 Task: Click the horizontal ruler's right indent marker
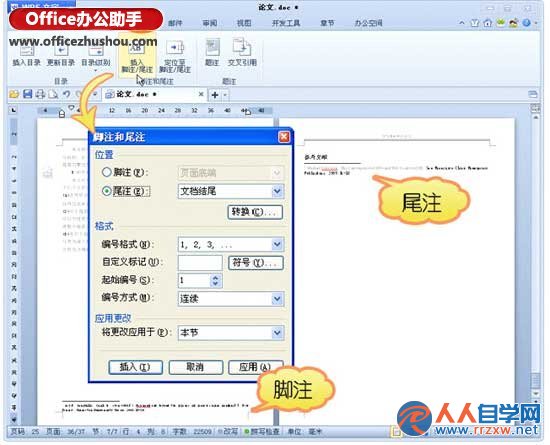click(x=248, y=112)
